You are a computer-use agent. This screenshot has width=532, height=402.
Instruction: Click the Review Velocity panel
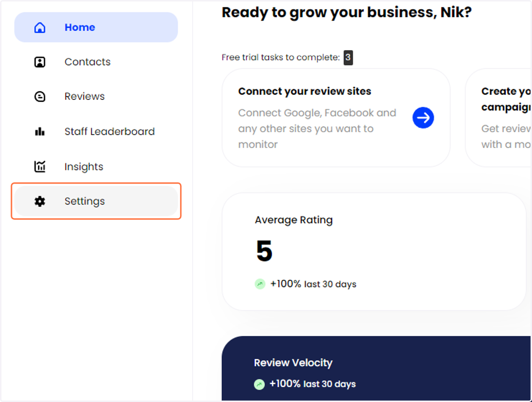click(376, 368)
